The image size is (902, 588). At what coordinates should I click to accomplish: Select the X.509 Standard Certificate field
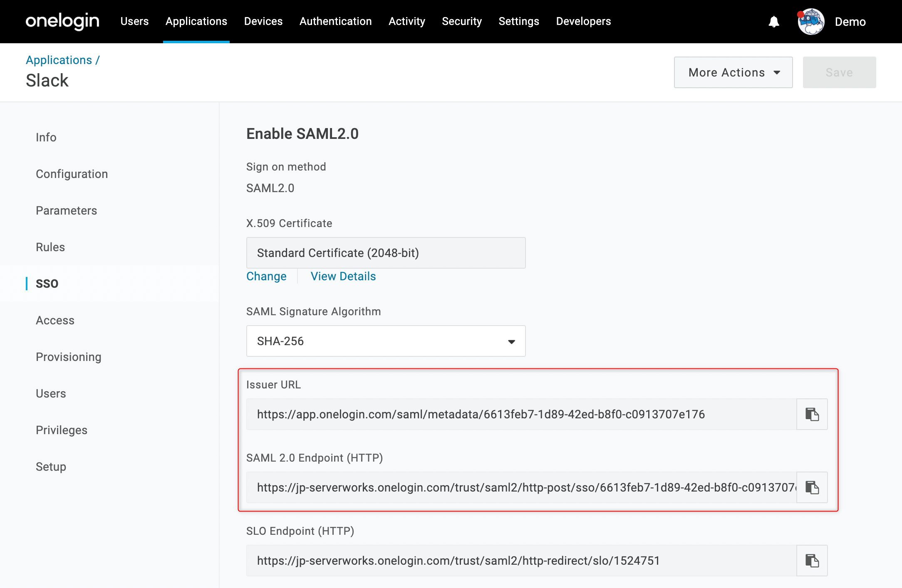tap(386, 253)
